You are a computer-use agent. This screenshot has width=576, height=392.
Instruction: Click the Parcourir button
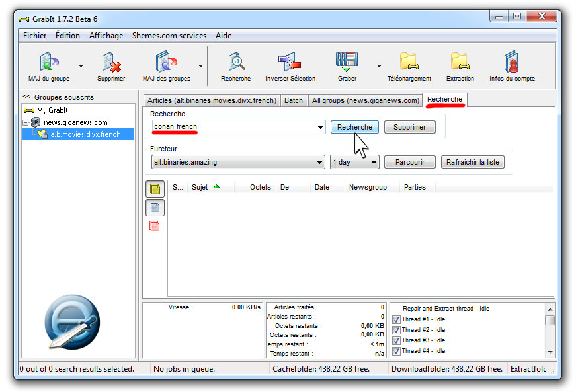(x=410, y=162)
